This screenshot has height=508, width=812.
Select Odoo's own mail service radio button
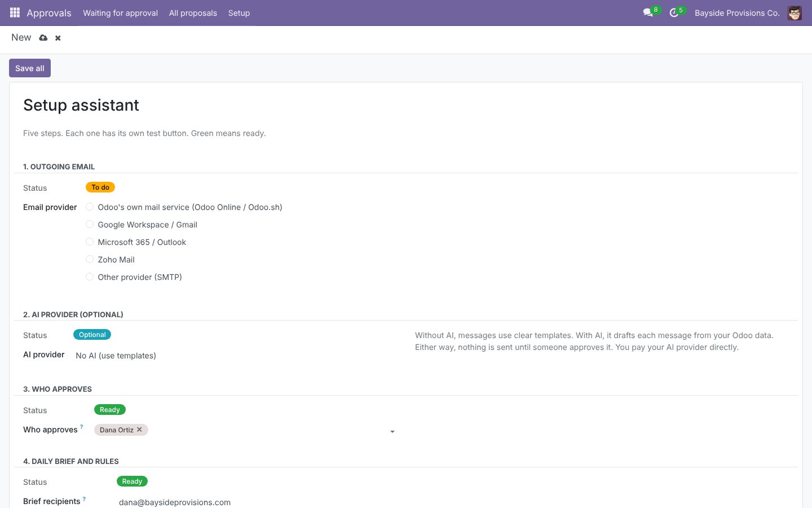point(90,207)
